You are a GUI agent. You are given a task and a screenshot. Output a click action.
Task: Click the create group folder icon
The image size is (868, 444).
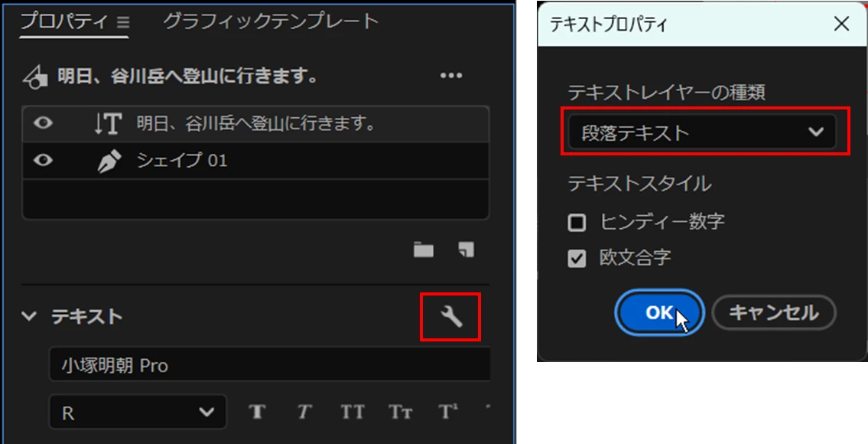[x=424, y=250]
